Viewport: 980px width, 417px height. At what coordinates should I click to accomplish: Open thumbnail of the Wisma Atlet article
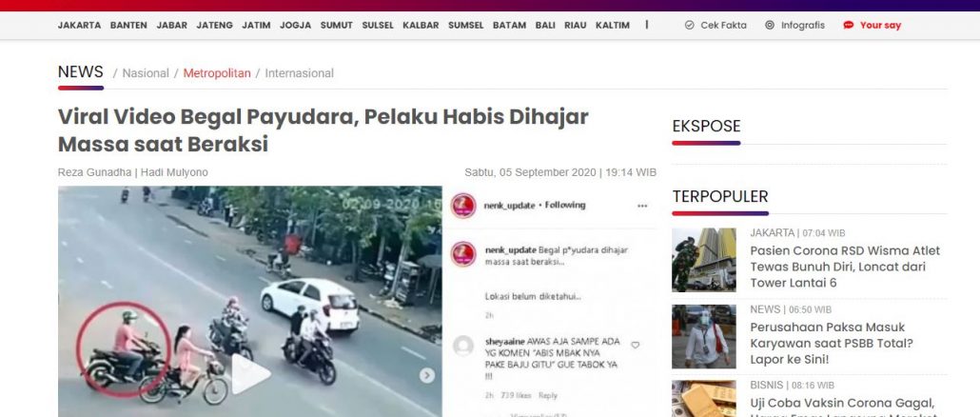704,260
